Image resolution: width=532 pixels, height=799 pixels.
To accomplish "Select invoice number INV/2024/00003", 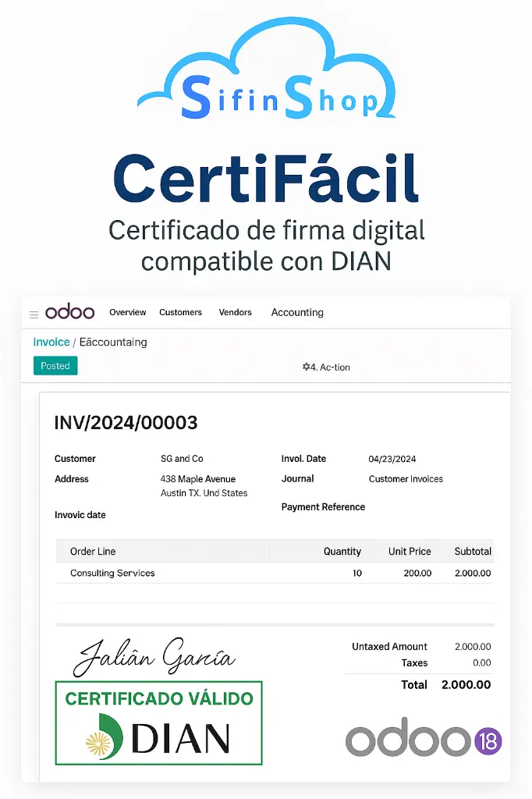I will click(x=126, y=422).
